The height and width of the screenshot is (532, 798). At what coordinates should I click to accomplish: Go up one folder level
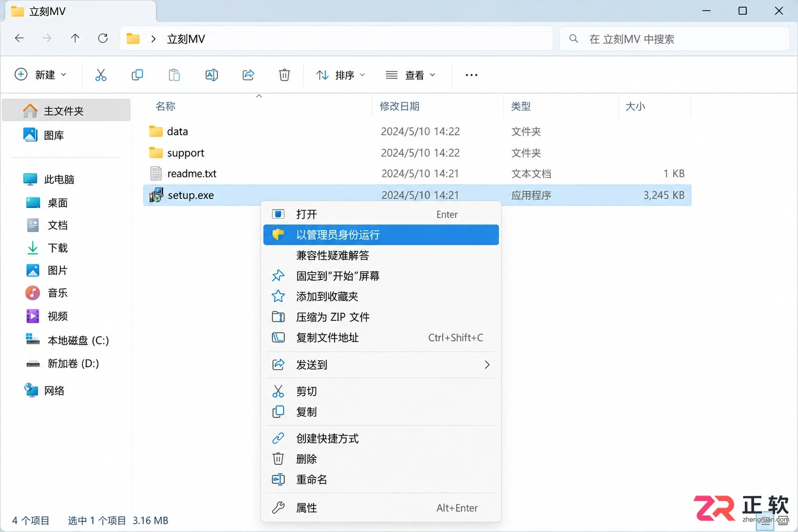(x=75, y=38)
